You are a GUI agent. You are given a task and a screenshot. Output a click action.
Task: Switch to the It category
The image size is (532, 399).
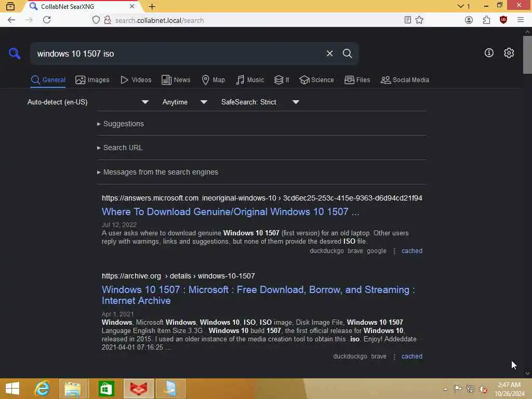click(x=282, y=80)
